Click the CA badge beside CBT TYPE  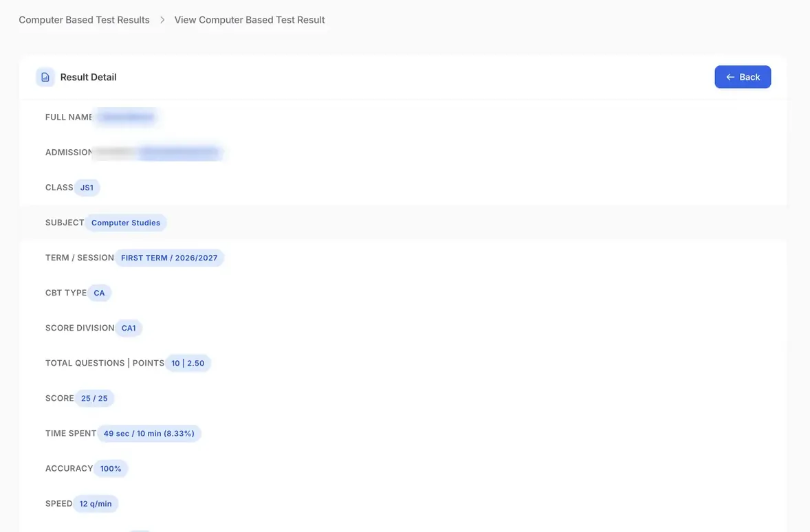[x=99, y=293]
